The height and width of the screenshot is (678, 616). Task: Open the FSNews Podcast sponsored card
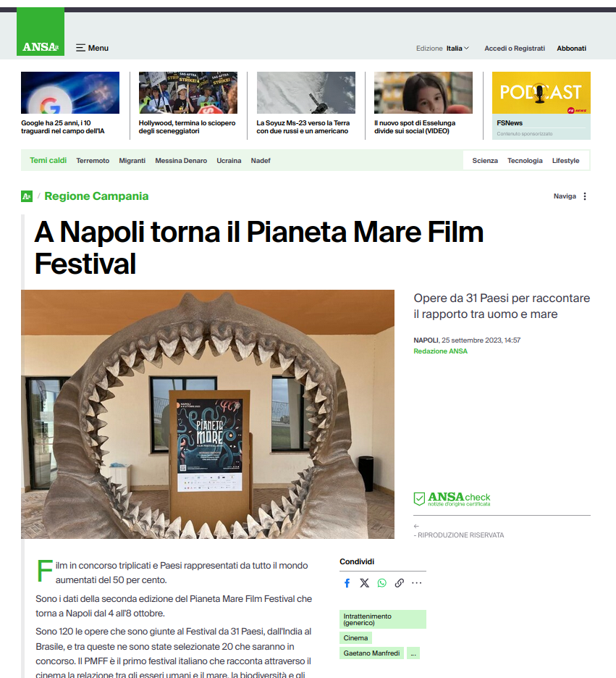541,106
